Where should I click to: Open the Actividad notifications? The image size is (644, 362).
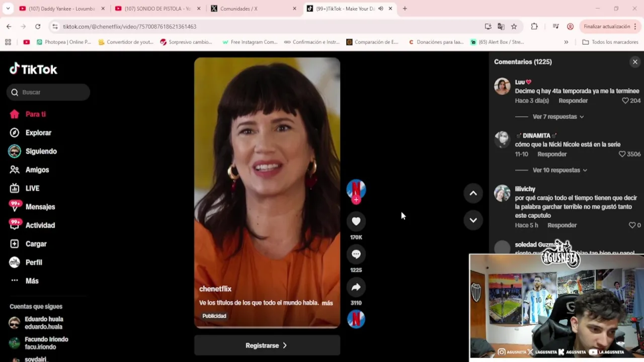(x=32, y=225)
